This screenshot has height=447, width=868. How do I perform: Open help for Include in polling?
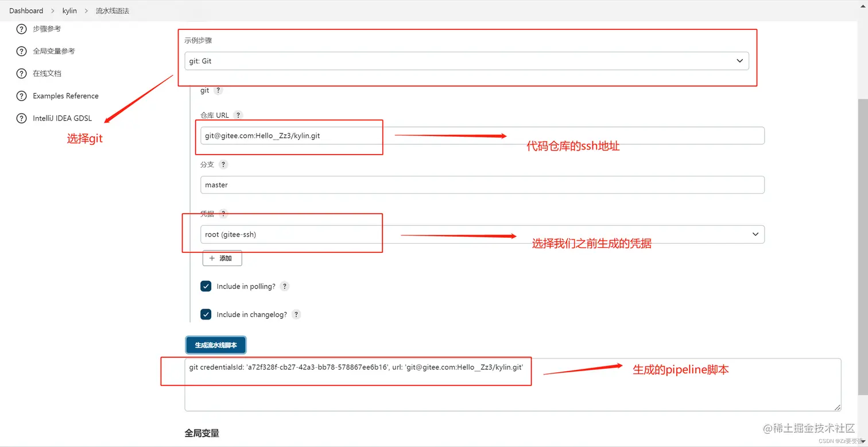[285, 286]
